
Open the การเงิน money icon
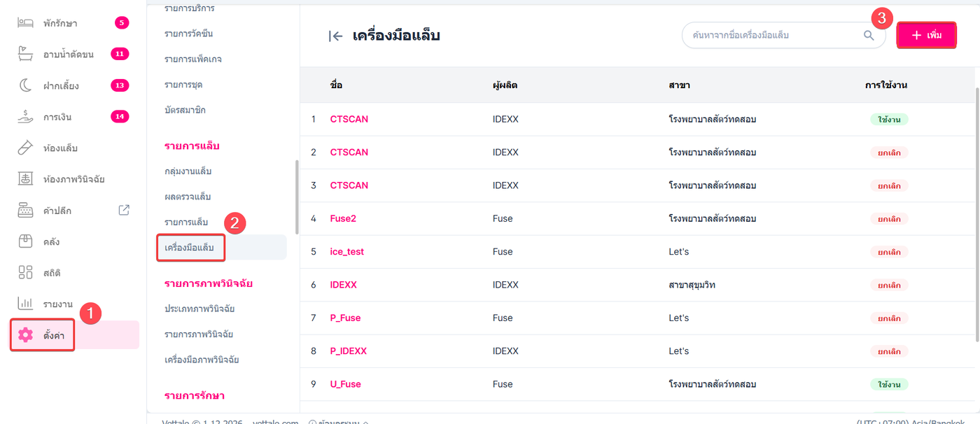26,117
